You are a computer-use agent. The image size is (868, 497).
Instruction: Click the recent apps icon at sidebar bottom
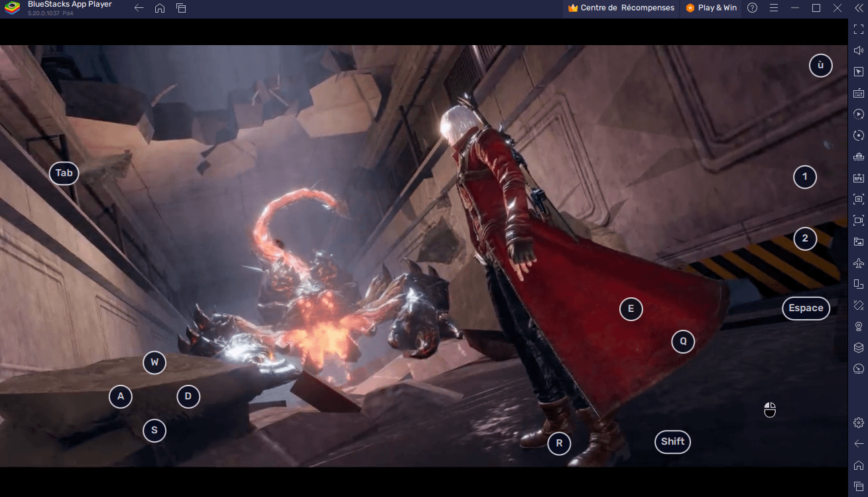coord(859,486)
